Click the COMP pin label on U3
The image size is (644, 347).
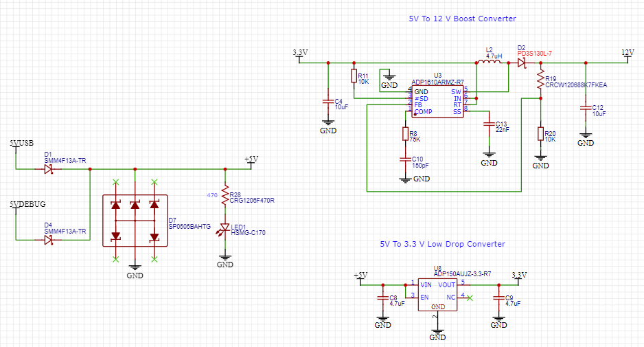click(423, 111)
